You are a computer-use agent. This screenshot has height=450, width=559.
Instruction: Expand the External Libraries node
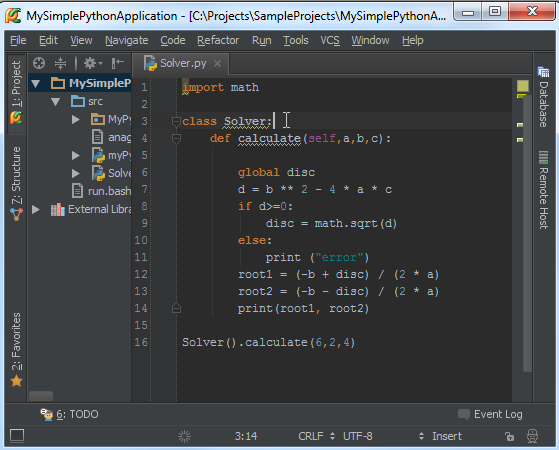click(x=36, y=209)
